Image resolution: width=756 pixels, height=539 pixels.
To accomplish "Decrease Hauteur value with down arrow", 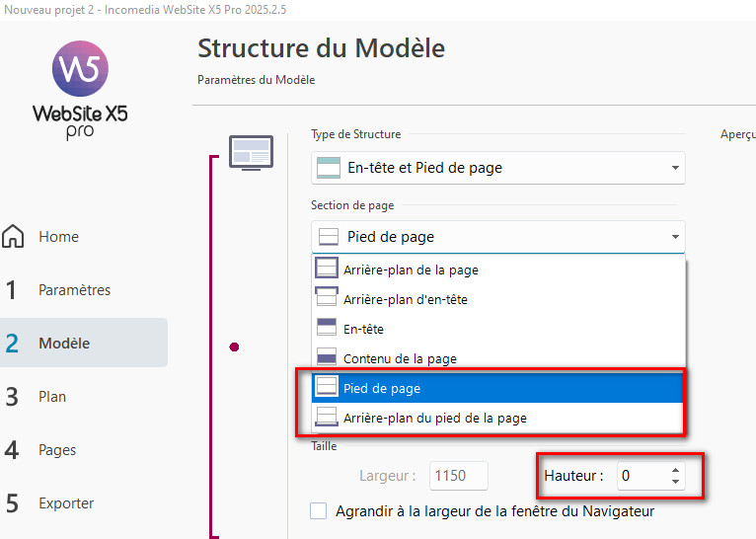I will 675,481.
